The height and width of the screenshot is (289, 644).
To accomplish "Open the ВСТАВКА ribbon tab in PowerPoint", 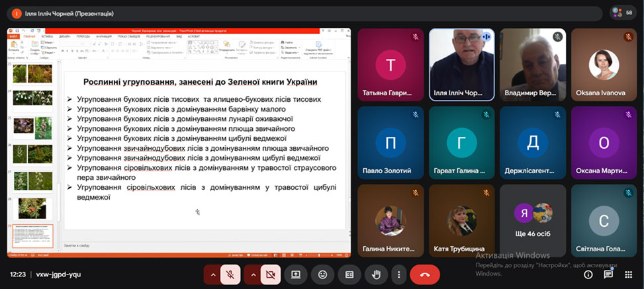I will coord(47,36).
